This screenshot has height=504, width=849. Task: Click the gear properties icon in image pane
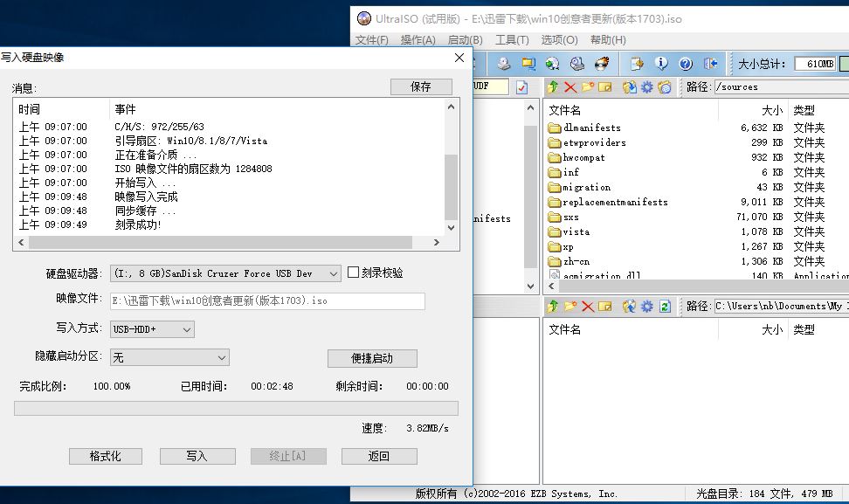[x=647, y=87]
